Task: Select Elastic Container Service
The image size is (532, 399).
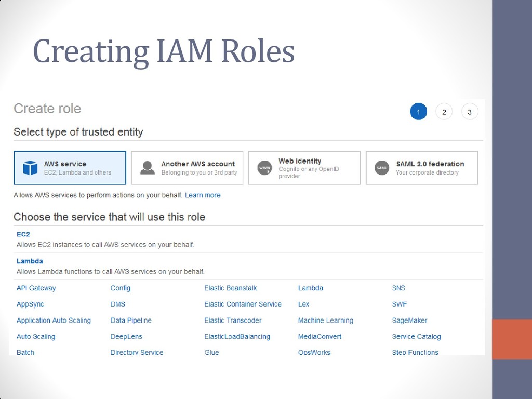Action: coord(243,304)
